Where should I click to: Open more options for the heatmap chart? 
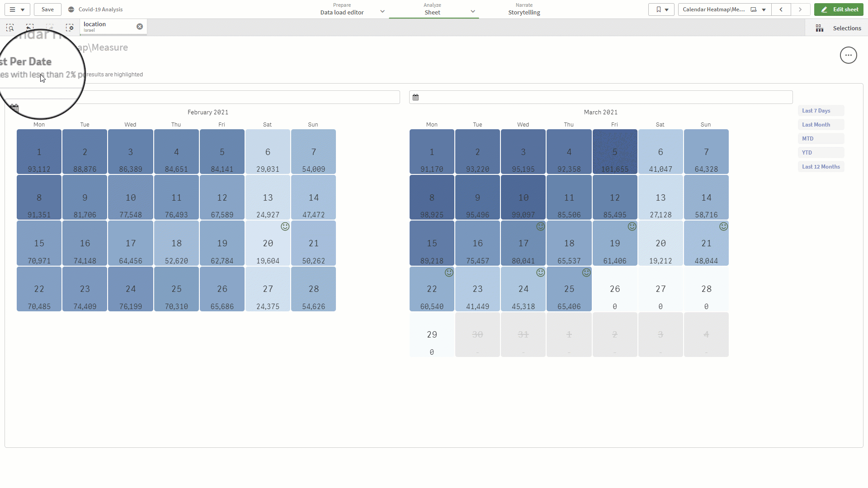[x=849, y=55]
